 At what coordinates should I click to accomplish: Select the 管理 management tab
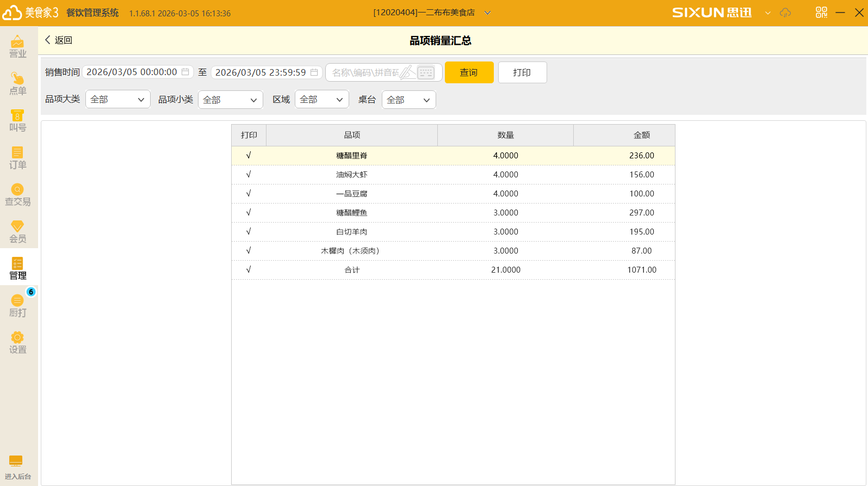point(17,268)
